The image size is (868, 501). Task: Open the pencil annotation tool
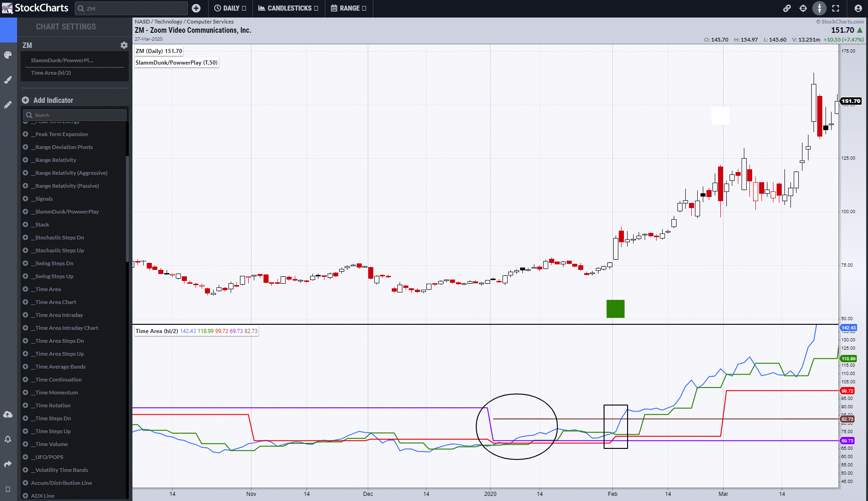pos(8,105)
